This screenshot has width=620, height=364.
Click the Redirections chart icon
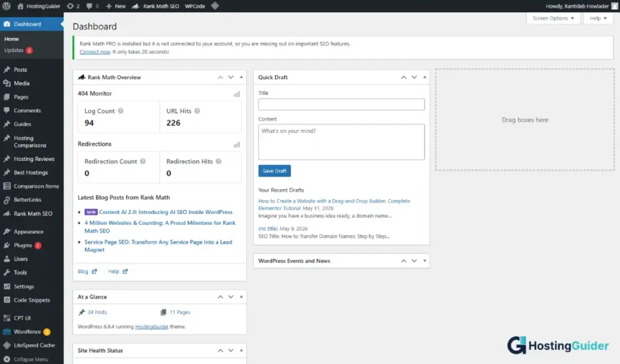tap(237, 145)
